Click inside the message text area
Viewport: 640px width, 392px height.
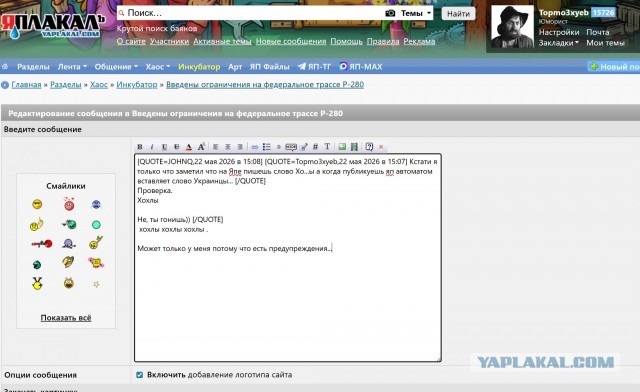coord(288,258)
